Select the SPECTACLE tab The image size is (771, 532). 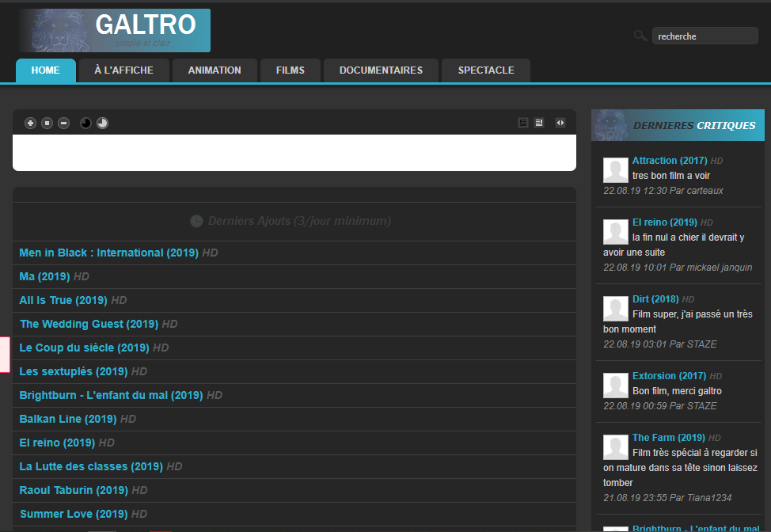click(x=486, y=70)
